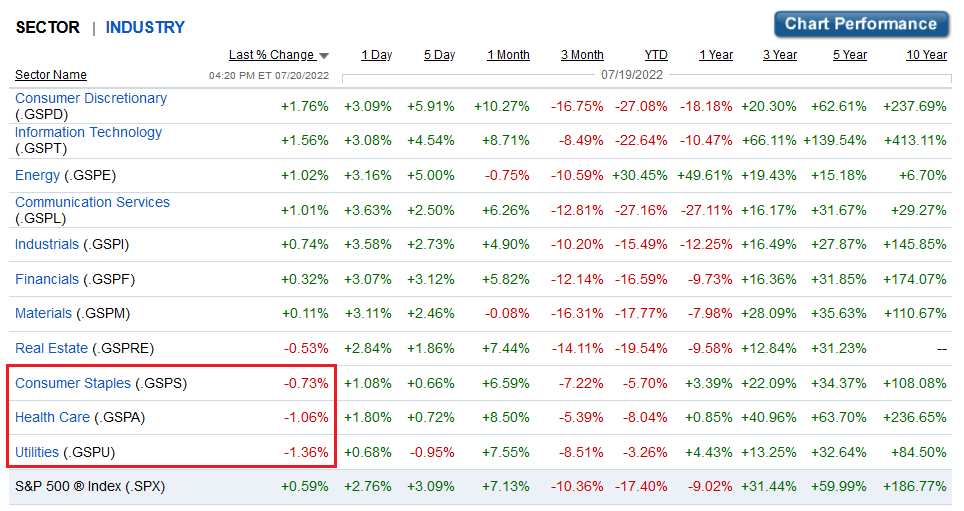Open the Consumer Discretionary sector link
The height and width of the screenshot is (511, 964).
(x=90, y=98)
